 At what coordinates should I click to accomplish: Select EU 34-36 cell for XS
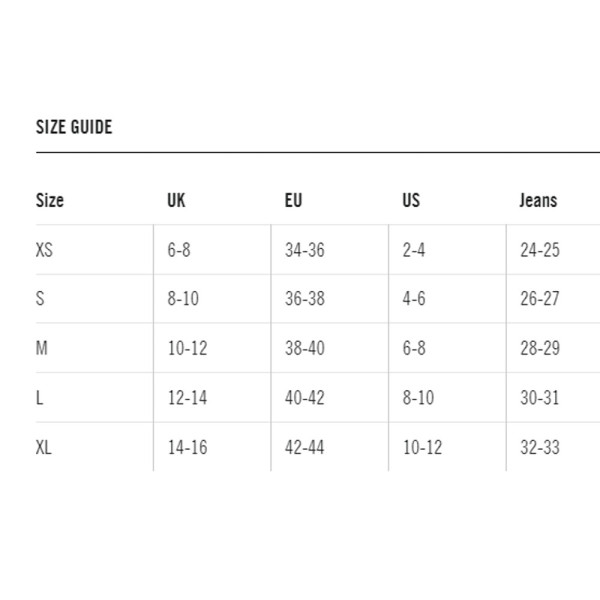(x=305, y=250)
